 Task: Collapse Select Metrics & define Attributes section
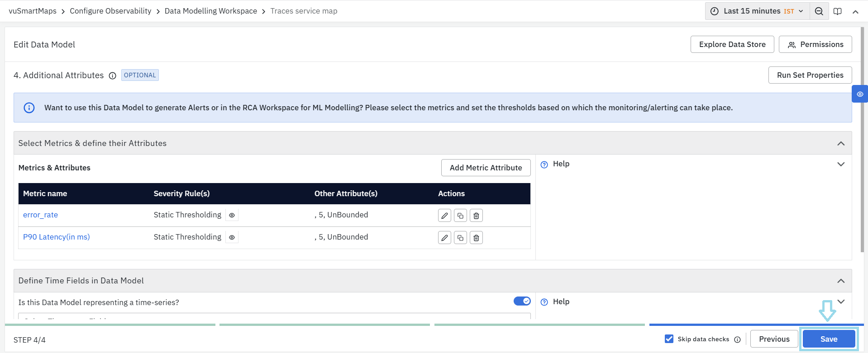click(x=841, y=143)
